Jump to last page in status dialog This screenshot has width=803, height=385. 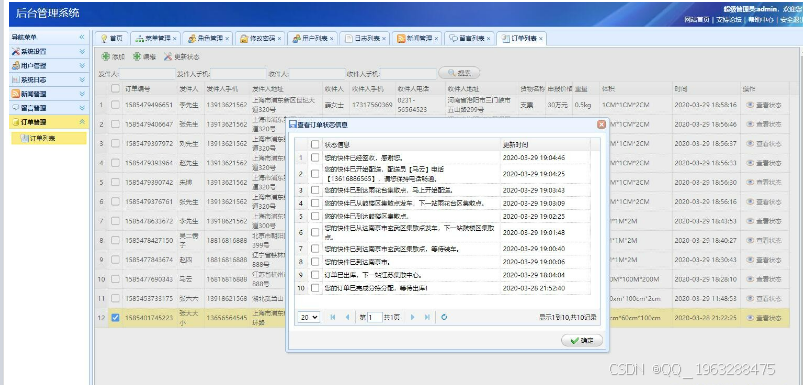click(x=427, y=317)
